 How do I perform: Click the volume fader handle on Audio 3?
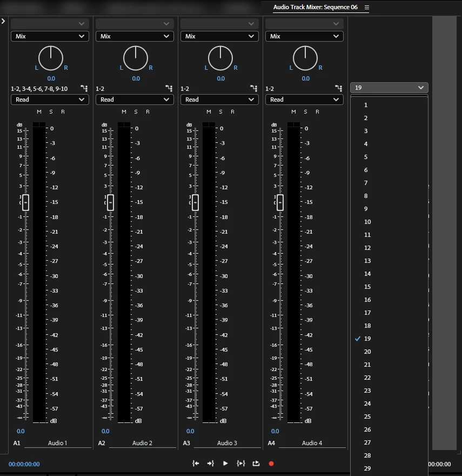pyautogui.click(x=196, y=202)
